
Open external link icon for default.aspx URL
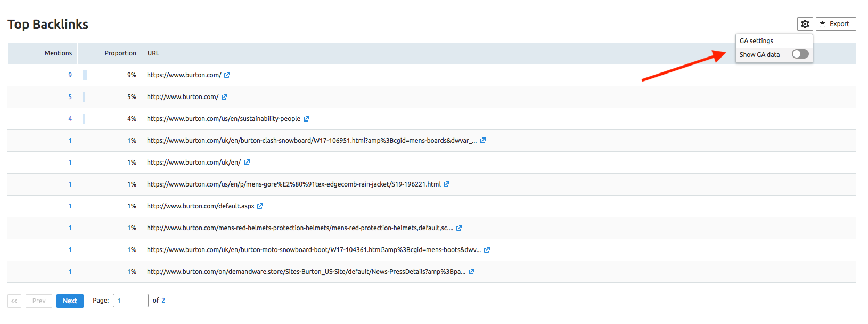[260, 206]
